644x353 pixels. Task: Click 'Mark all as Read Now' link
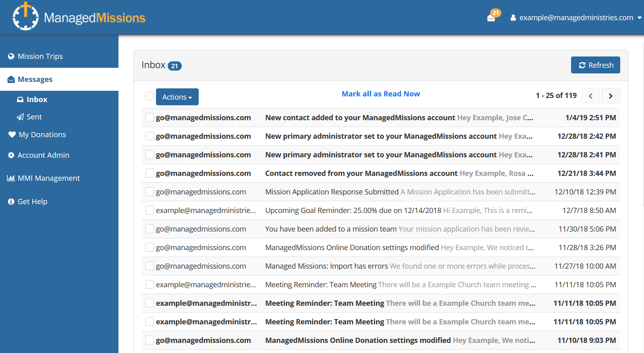381,94
